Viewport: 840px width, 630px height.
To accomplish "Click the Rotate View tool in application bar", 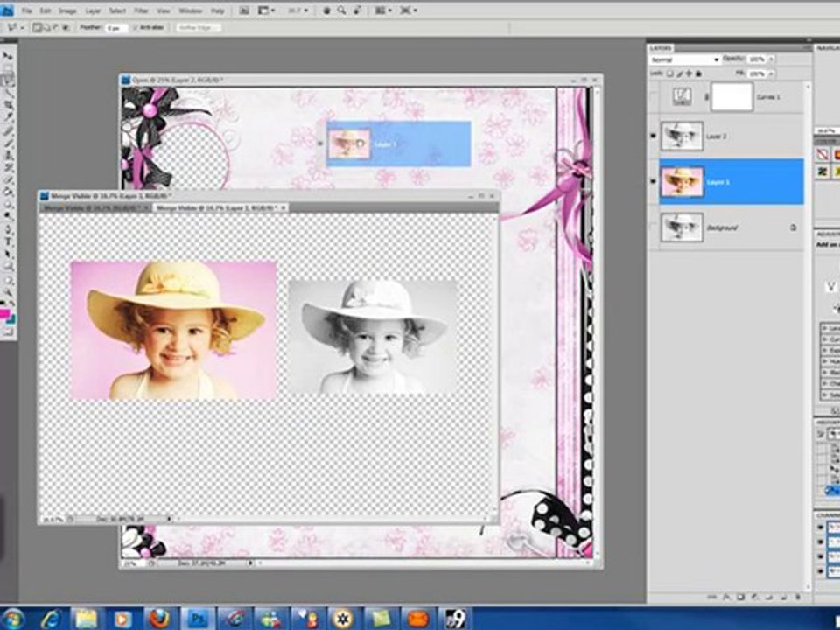I will pyautogui.click(x=356, y=10).
